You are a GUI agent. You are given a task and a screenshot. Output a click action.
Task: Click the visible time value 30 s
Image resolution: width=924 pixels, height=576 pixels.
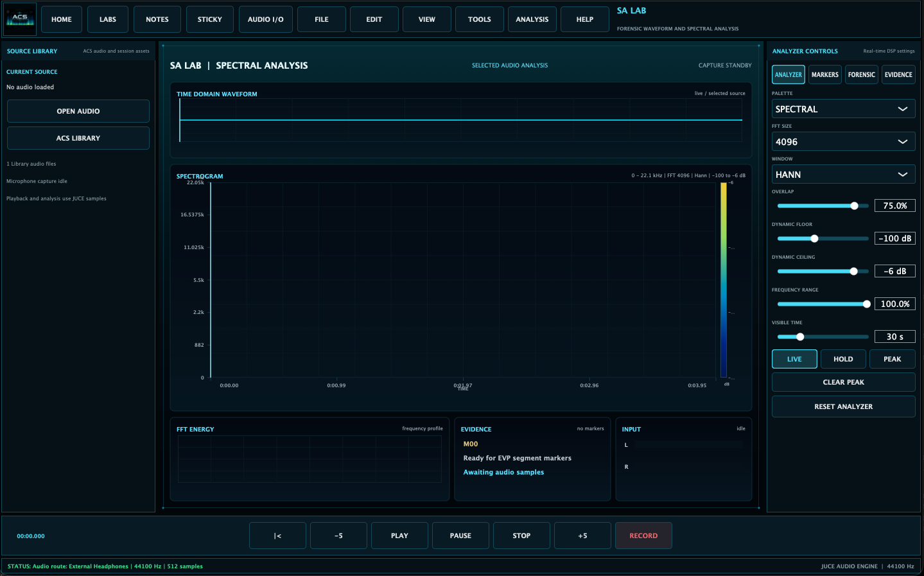tap(895, 336)
